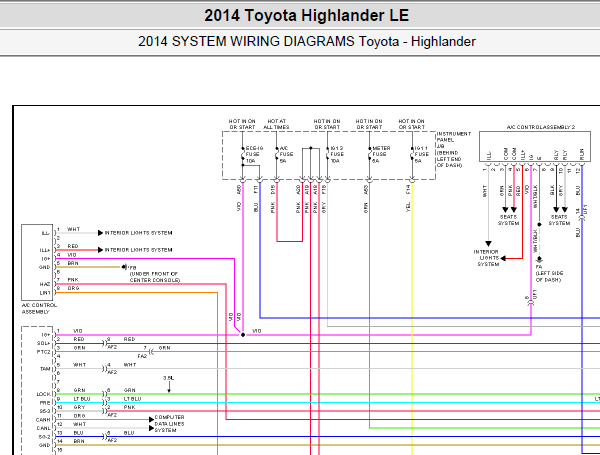This screenshot has width=600, height=455.
Task: Click the '(LEFT SIDE OF DASH)' ground note
Action: pos(548,276)
